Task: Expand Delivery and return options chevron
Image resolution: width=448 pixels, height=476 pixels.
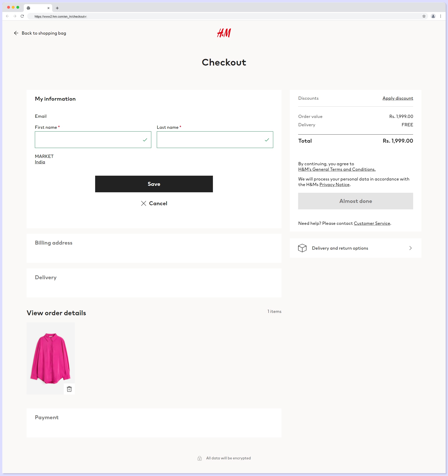Action: [x=410, y=248]
